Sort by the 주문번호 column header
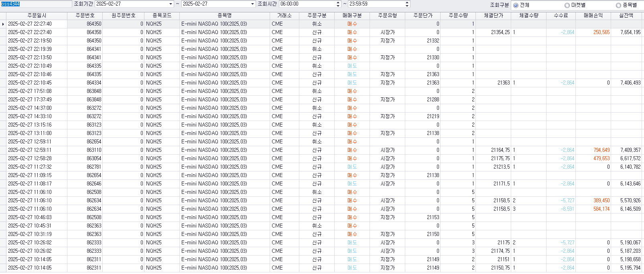Image resolution: width=644 pixels, height=274 pixels. pos(85,16)
